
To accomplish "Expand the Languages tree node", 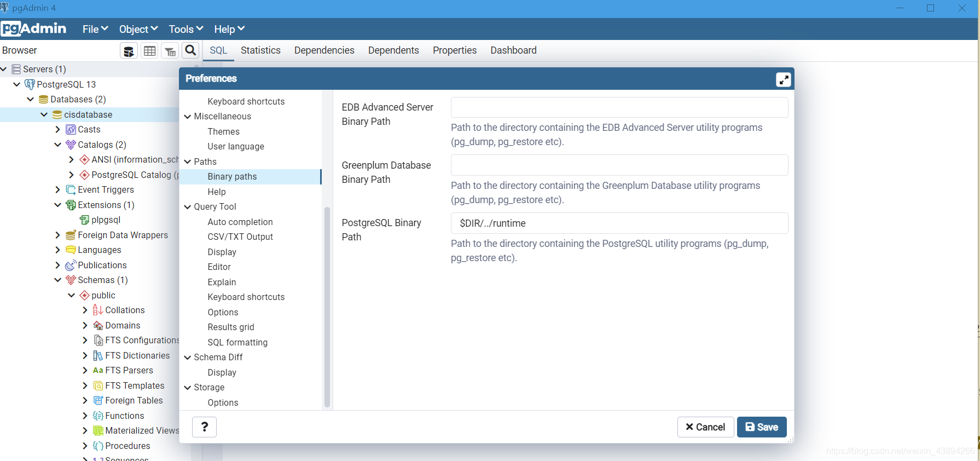I will (57, 250).
